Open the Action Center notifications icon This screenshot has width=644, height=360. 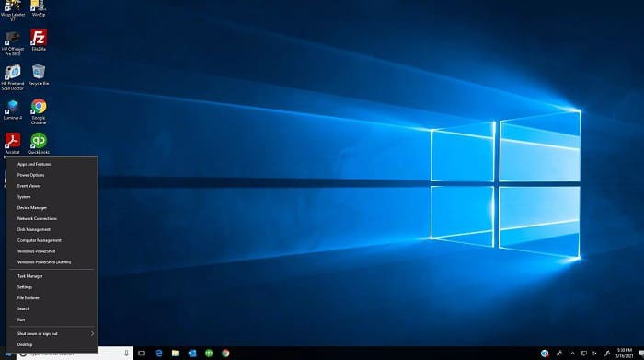(x=640, y=353)
